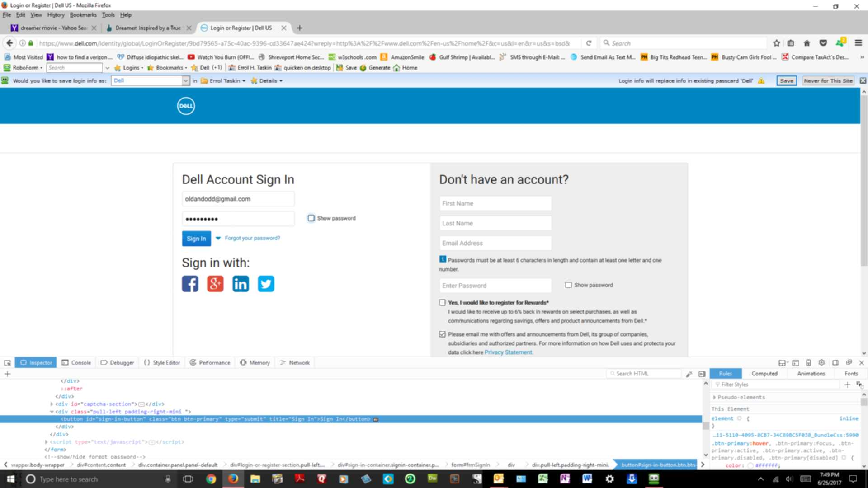The height and width of the screenshot is (488, 868).
Task: Expand the RoboForm Details dropdown
Action: (x=267, y=81)
